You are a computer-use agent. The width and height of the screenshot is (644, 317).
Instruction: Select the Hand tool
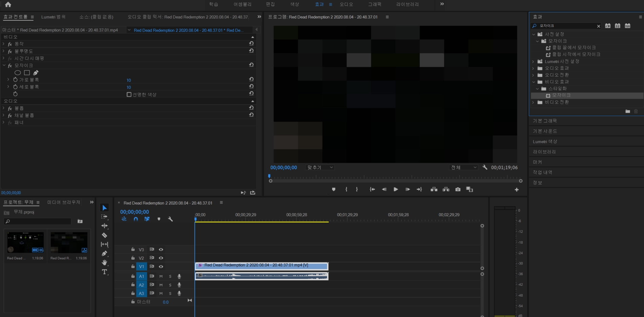pyautogui.click(x=104, y=262)
